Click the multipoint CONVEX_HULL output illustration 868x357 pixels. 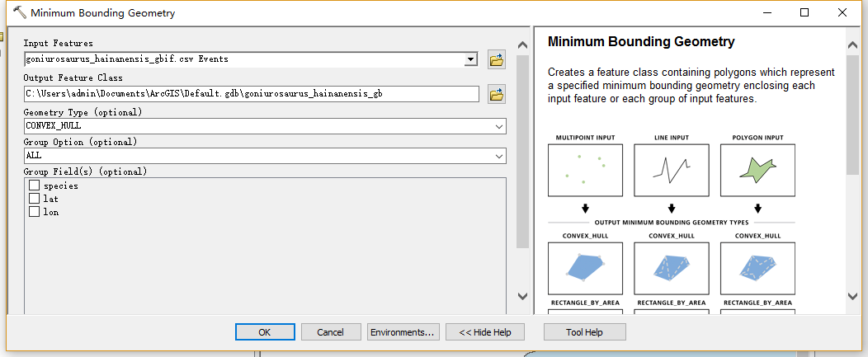tap(585, 269)
